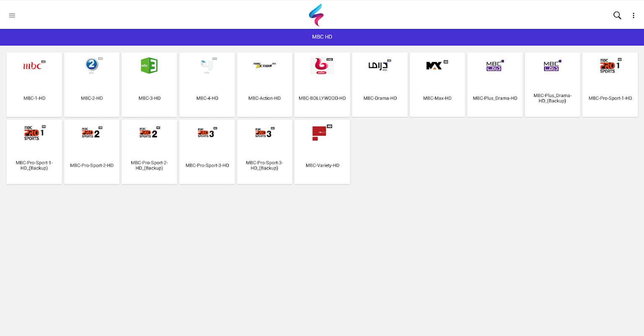
Task: Open the MBC-BOLLYWOOD-HD logo
Action: coord(322,66)
